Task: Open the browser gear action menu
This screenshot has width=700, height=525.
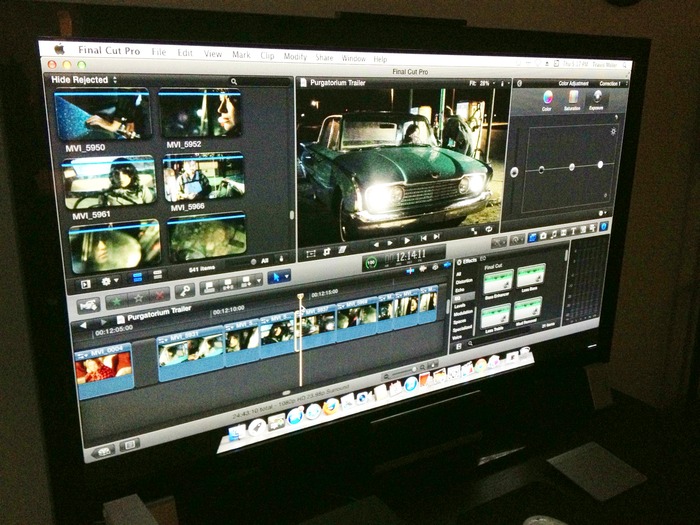Action: coord(108,282)
